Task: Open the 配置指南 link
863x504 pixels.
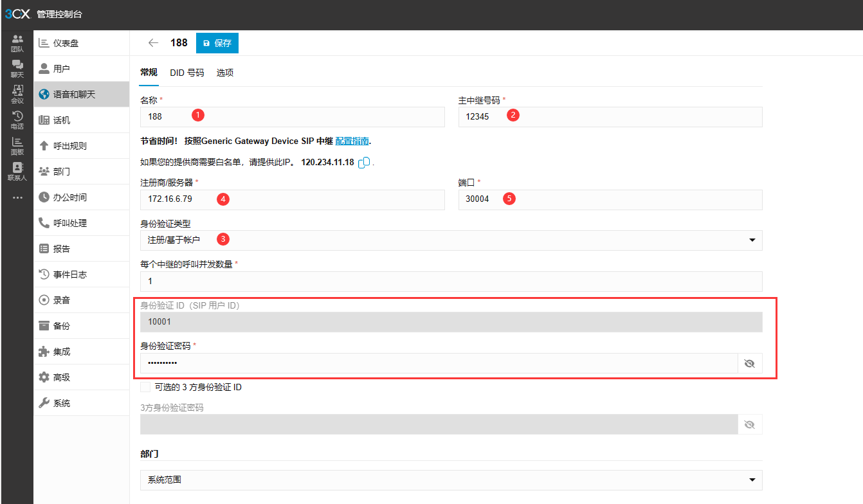Action: point(352,141)
